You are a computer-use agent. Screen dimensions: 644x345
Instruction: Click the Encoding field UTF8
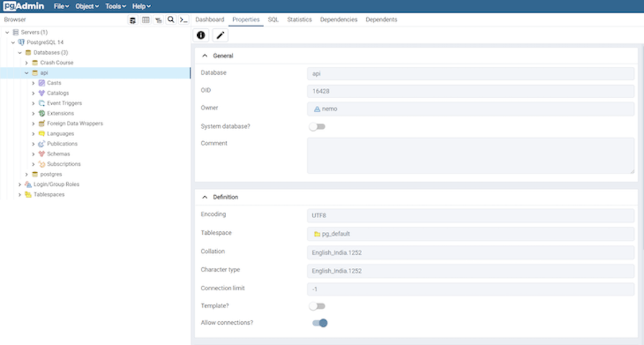click(471, 215)
